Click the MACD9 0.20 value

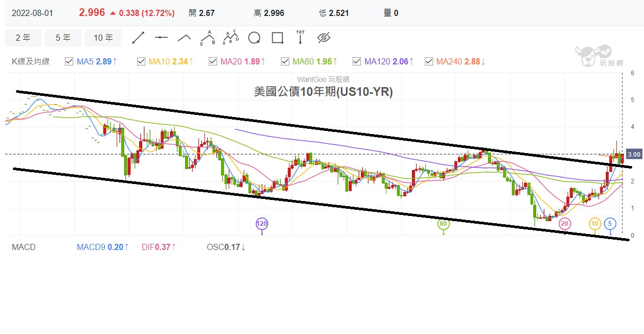pyautogui.click(x=103, y=247)
